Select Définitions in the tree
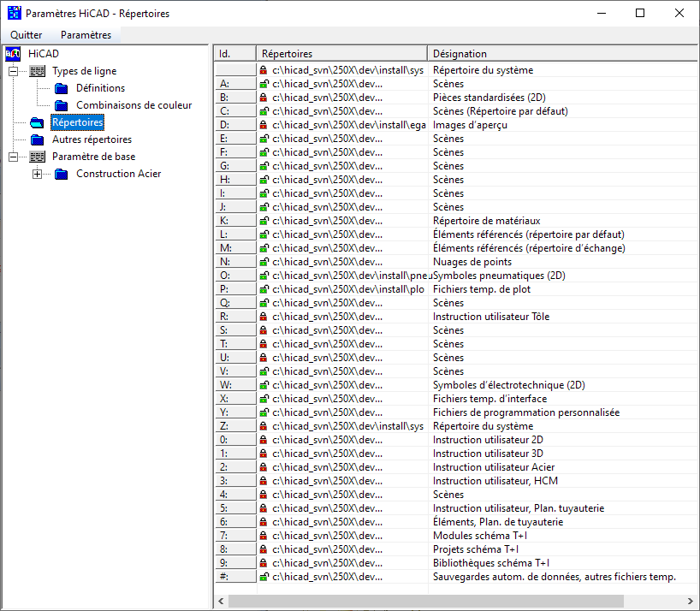The image size is (700, 611). pos(100,88)
